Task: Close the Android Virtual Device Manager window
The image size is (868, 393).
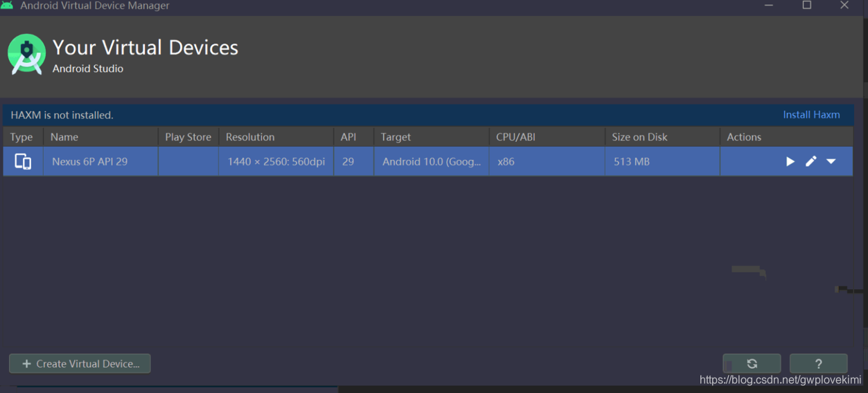Action: tap(844, 5)
